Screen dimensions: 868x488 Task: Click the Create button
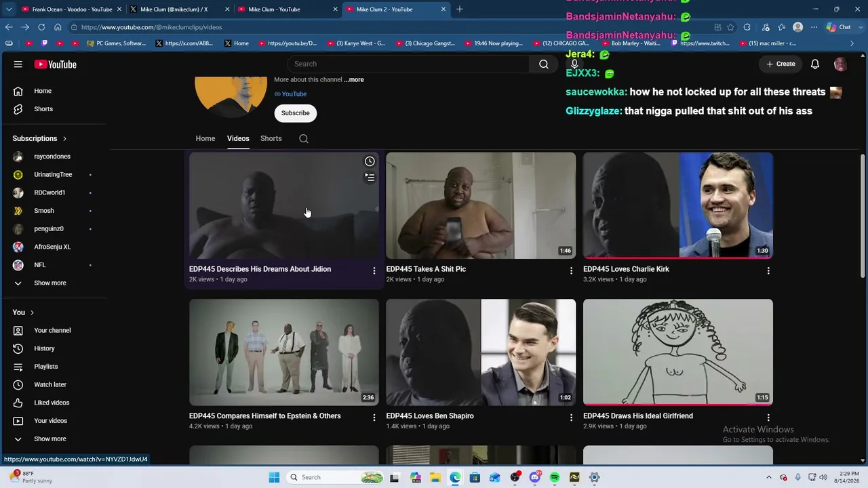tap(781, 64)
